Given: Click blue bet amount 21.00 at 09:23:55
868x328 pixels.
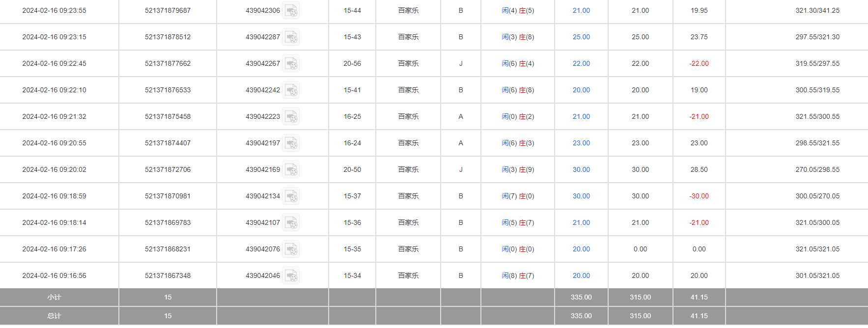Looking at the screenshot, I should point(581,10).
